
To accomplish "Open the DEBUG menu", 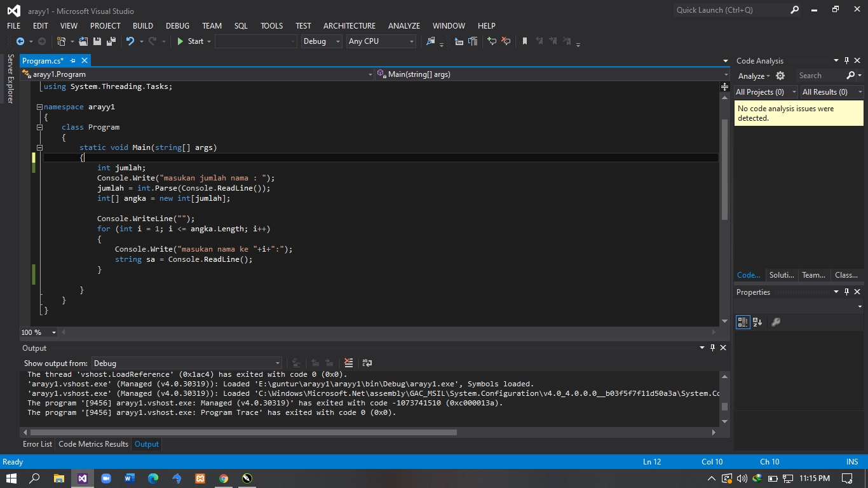I will (x=178, y=26).
